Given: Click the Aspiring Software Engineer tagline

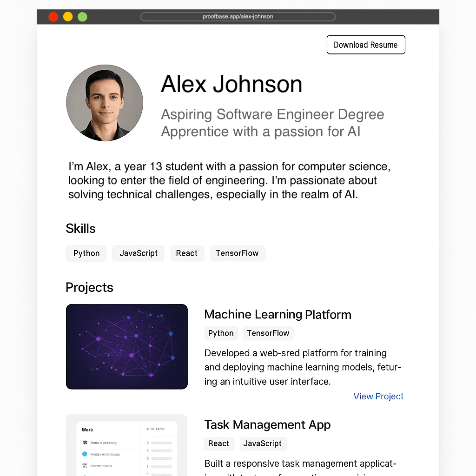Looking at the screenshot, I should [x=272, y=123].
